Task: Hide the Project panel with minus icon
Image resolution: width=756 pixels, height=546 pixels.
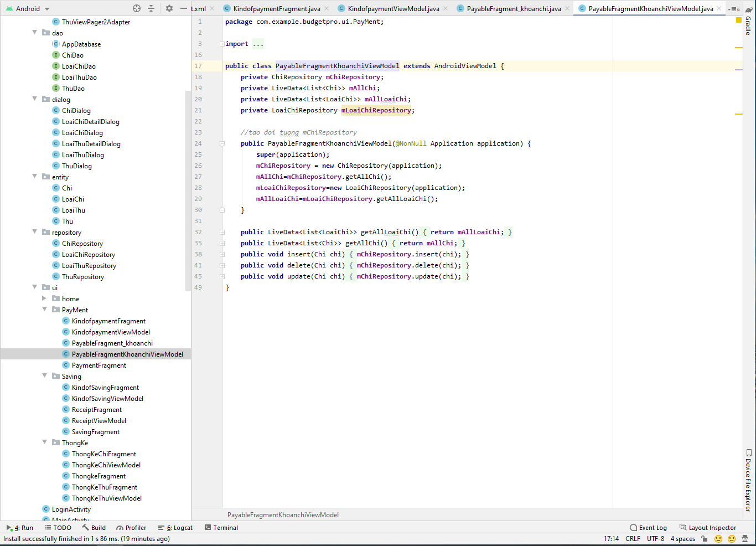Action: click(x=184, y=8)
